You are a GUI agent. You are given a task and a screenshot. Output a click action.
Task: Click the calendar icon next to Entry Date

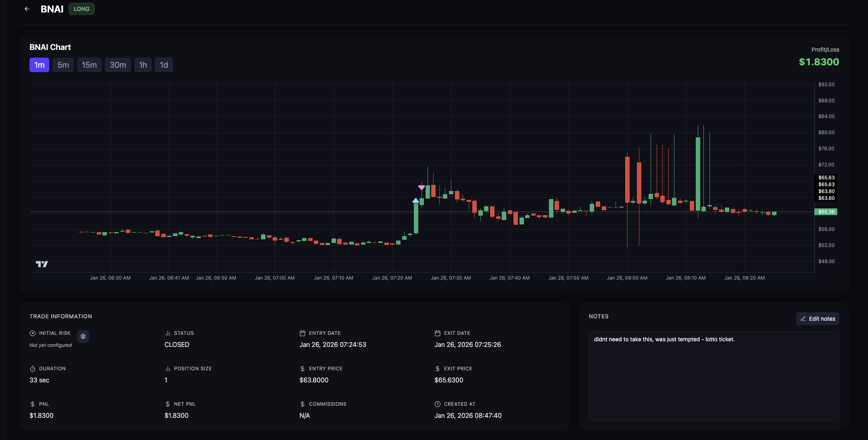click(303, 333)
